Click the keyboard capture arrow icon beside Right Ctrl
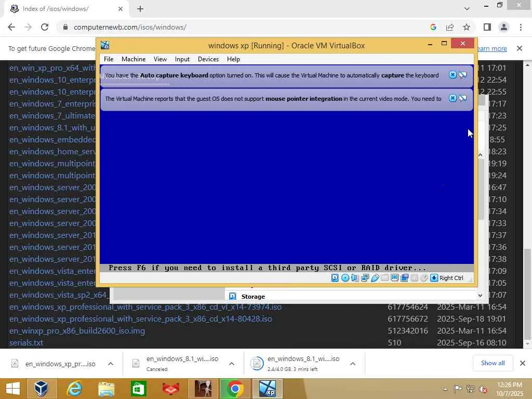Image resolution: width=532 pixels, height=399 pixels. click(x=434, y=278)
